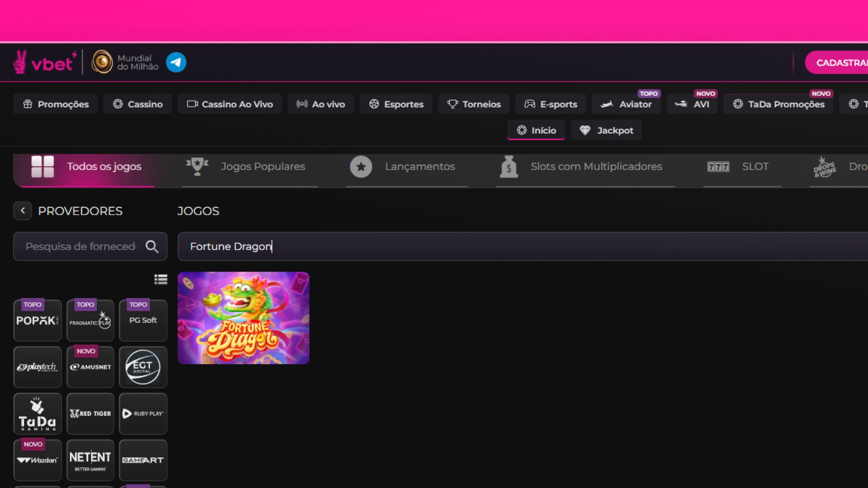
Task: Click the PROVEDORES heading
Action: pos(80,211)
